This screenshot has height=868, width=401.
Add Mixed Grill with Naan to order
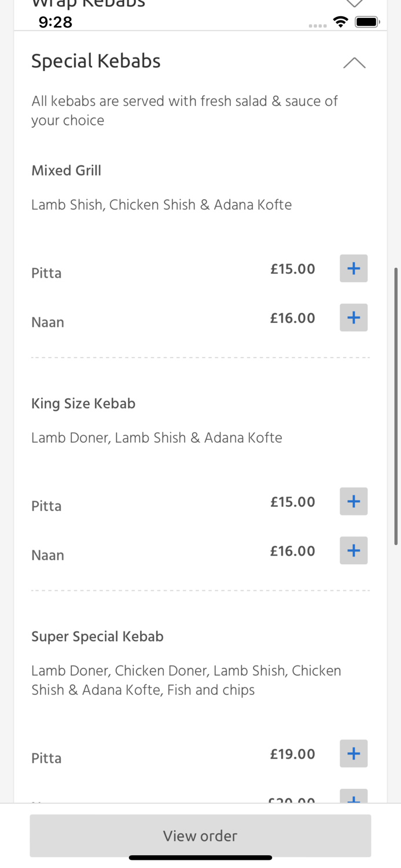pos(354,318)
